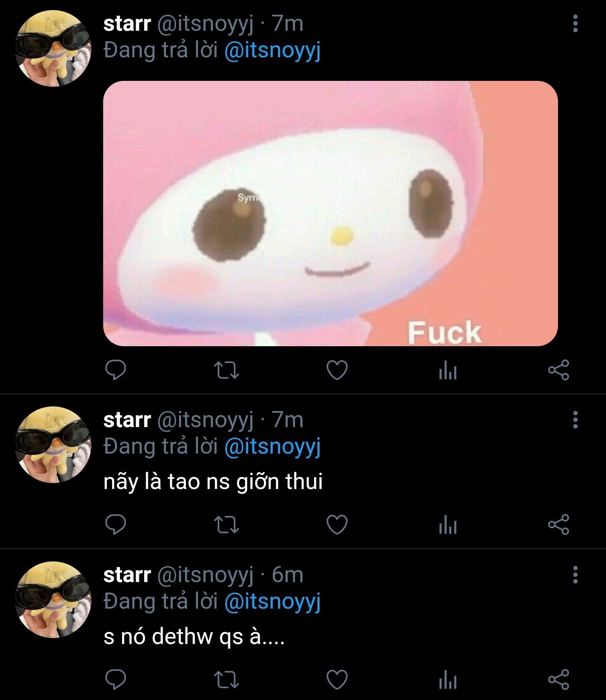The width and height of the screenshot is (606, 700).
Task: View analytics of the image tweet
Action: (448, 371)
